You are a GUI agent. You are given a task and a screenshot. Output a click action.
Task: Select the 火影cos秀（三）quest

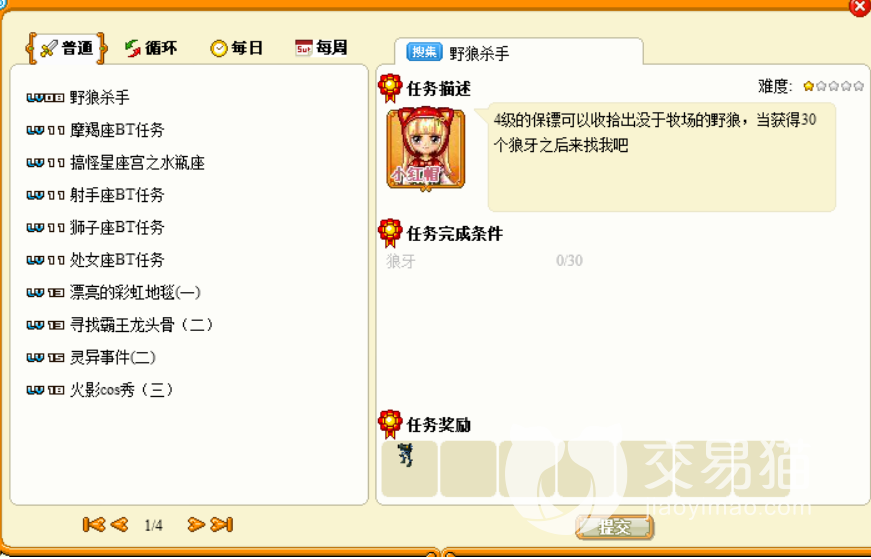[101, 390]
